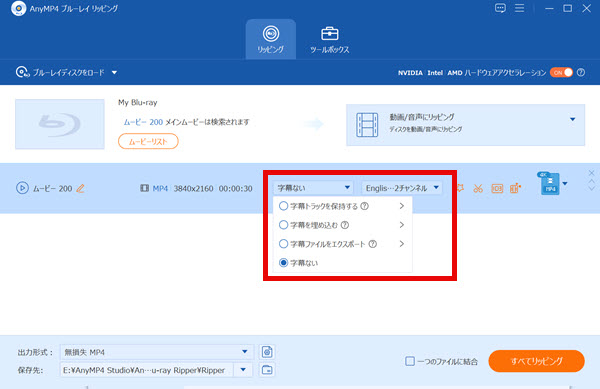This screenshot has height=389, width=600.
Task: Open help for 字幕トラックを保持する
Action: tap(365, 206)
